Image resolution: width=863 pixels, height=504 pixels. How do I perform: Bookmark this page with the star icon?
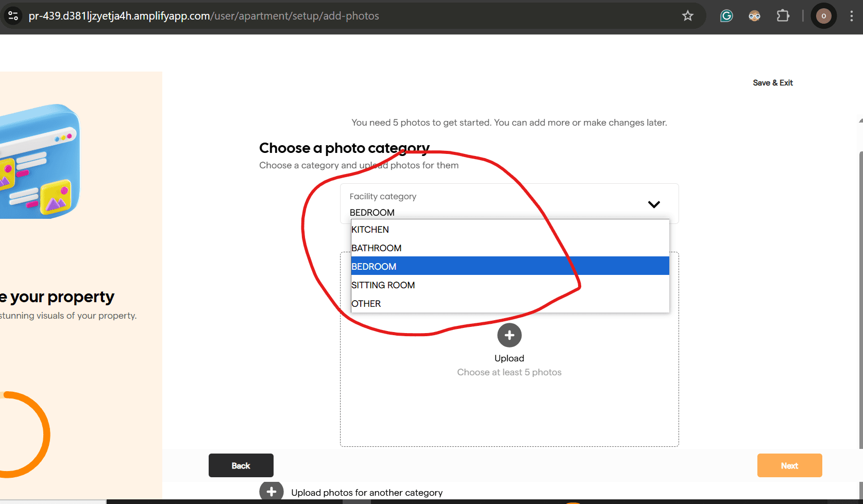click(x=688, y=16)
